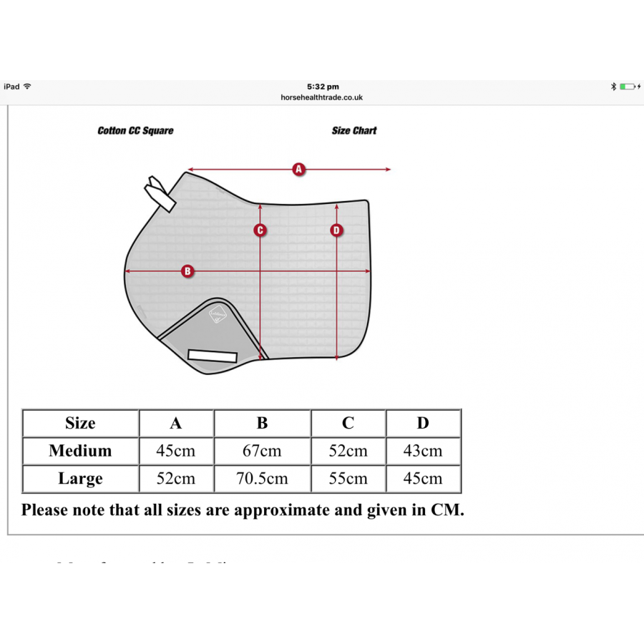
Task: Click the circular marker B on the diagram
Action: 187,271
